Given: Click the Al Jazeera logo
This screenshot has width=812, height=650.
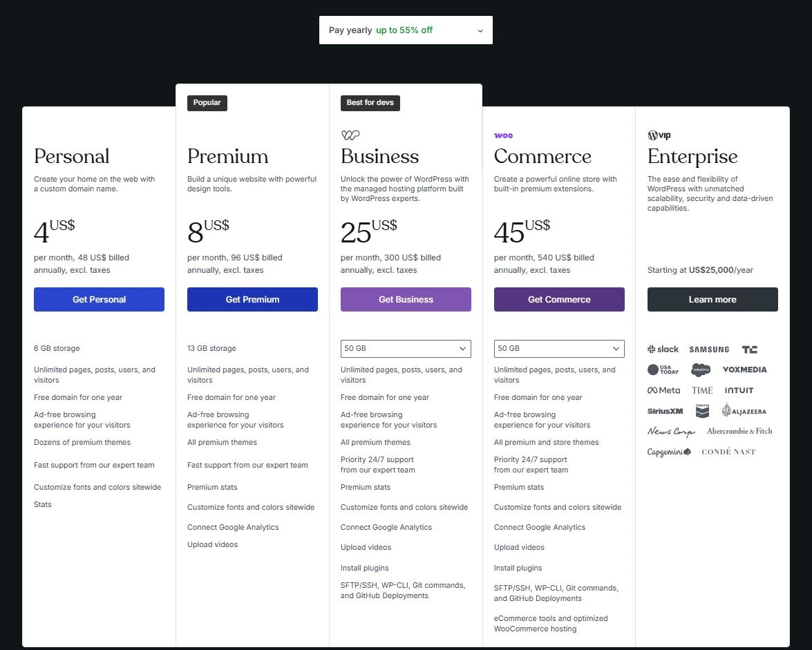Looking at the screenshot, I should tap(744, 411).
